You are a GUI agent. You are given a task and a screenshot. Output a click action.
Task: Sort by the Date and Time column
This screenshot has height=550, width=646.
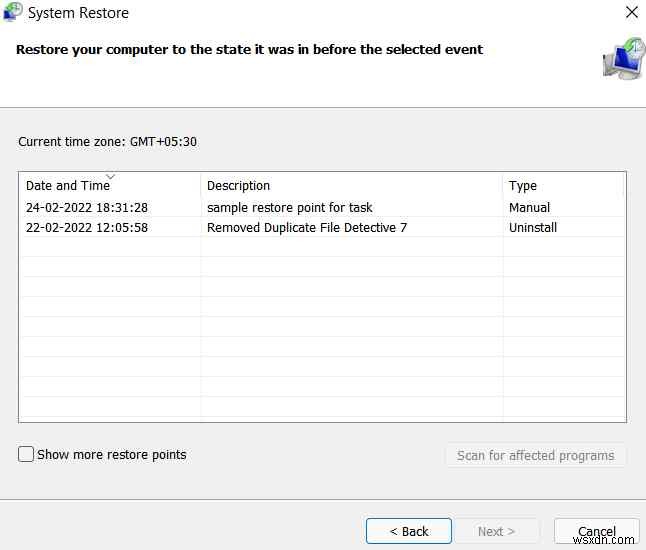(x=68, y=186)
